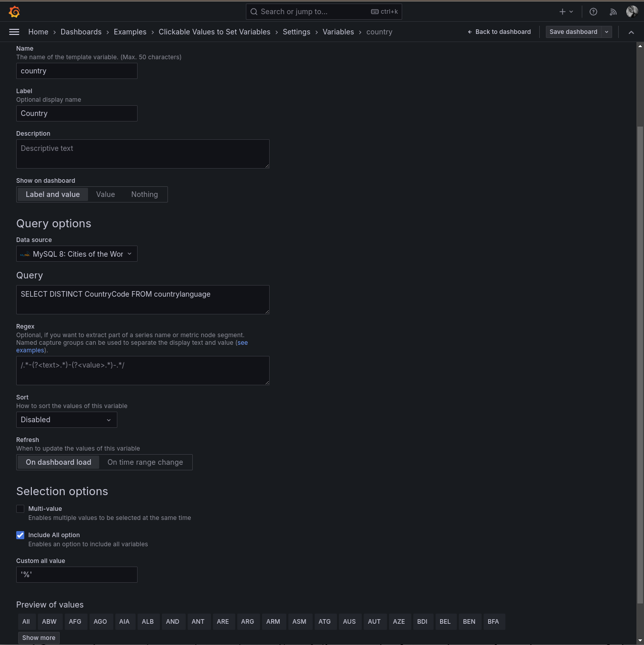This screenshot has width=644, height=645.
Task: Disable the Include All option
Action: tap(20, 535)
